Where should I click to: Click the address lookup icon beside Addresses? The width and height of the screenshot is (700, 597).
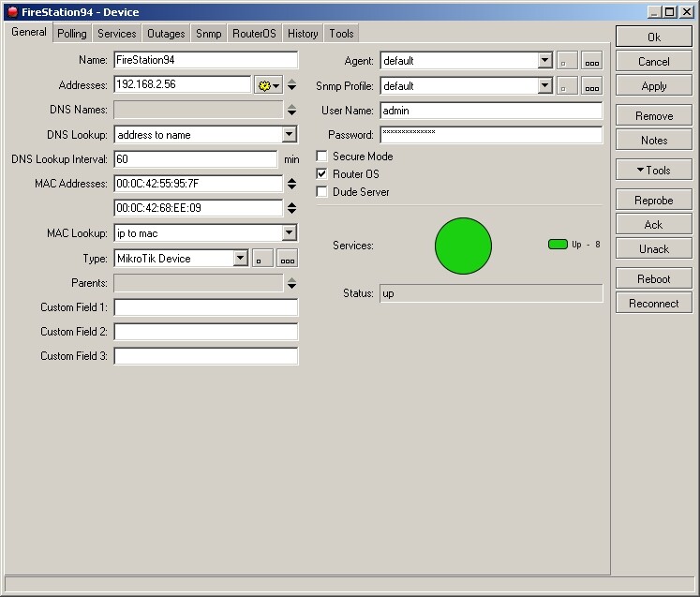pyautogui.click(x=267, y=85)
